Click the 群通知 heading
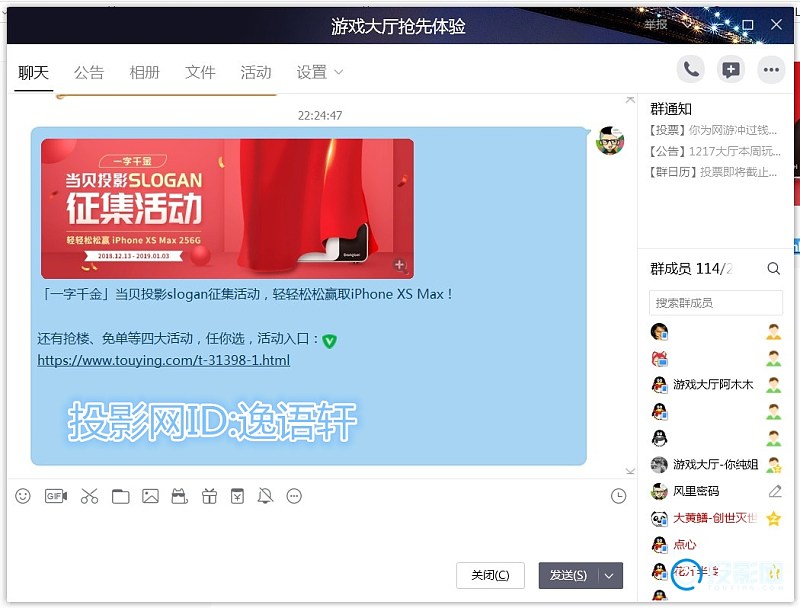 click(671, 109)
